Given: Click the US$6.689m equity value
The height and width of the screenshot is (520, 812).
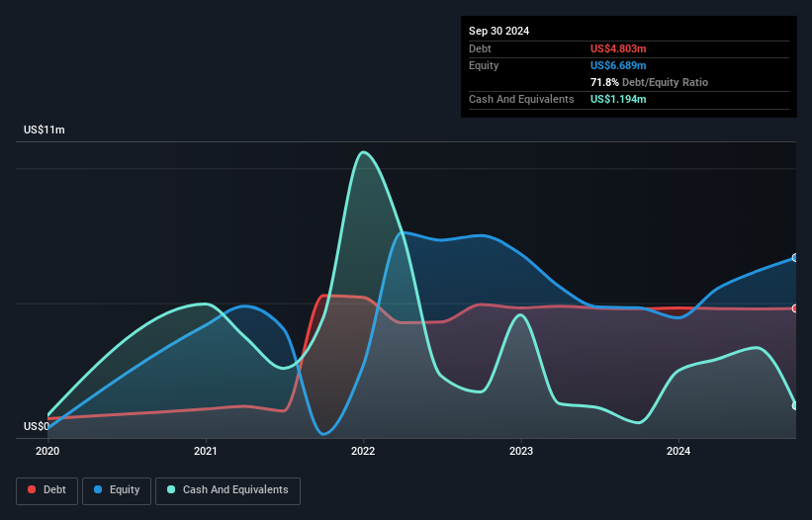Looking at the screenshot, I should tap(618, 65).
